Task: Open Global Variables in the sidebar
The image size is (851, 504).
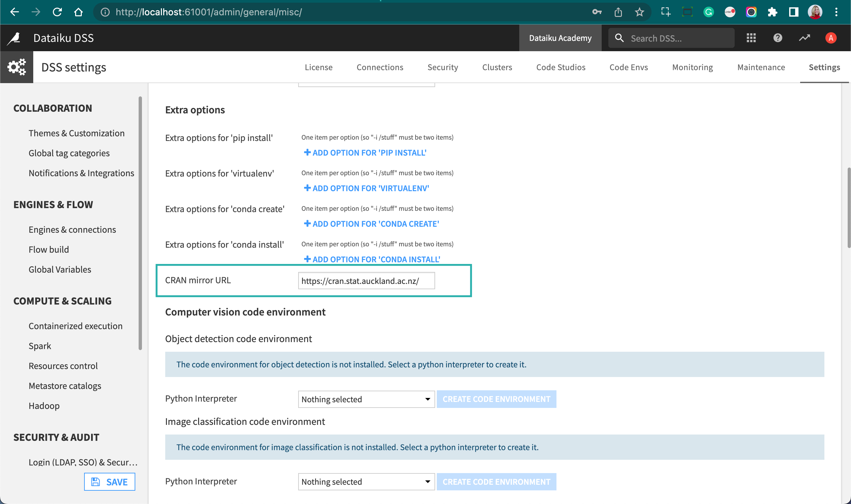Action: [60, 269]
